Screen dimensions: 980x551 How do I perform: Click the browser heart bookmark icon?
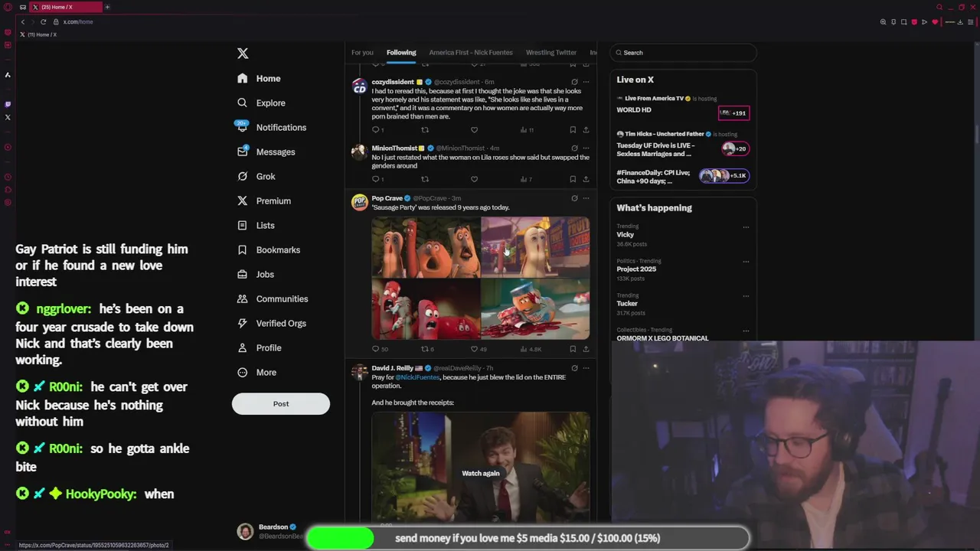point(934,21)
